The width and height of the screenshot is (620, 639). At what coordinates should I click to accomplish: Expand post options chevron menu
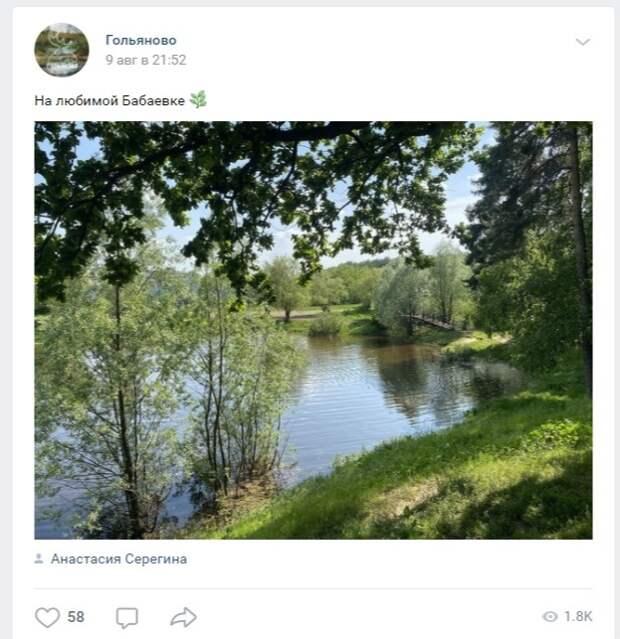point(583,42)
